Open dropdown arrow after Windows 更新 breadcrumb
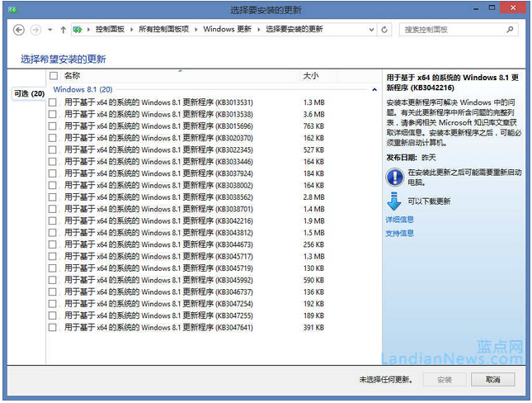The height and width of the screenshot is (403, 532). (x=259, y=30)
